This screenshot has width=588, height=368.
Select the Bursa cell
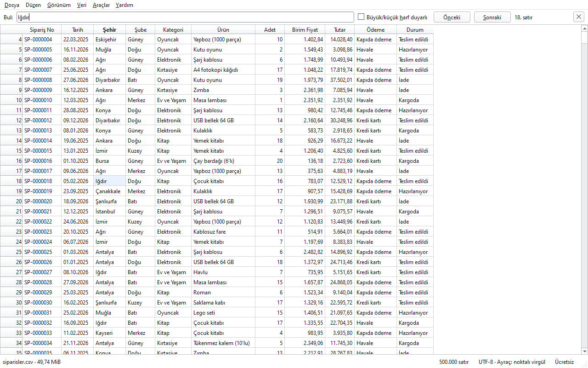(x=110, y=161)
